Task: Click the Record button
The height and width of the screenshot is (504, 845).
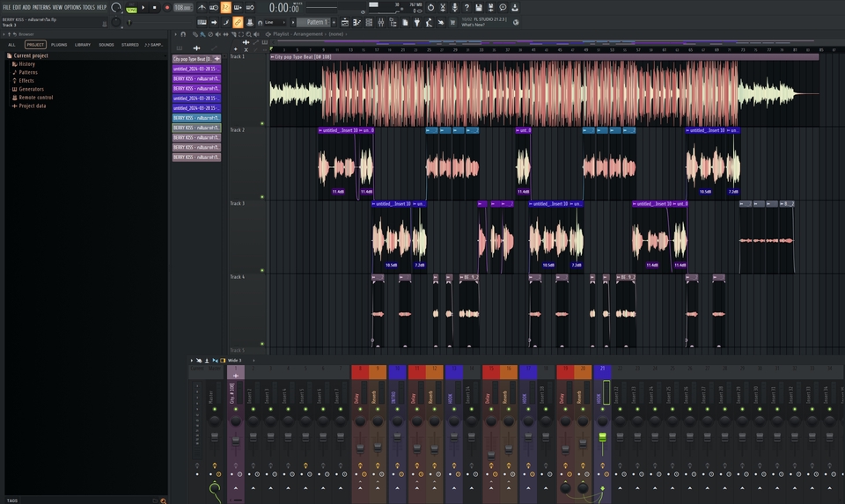Action: [x=166, y=7]
